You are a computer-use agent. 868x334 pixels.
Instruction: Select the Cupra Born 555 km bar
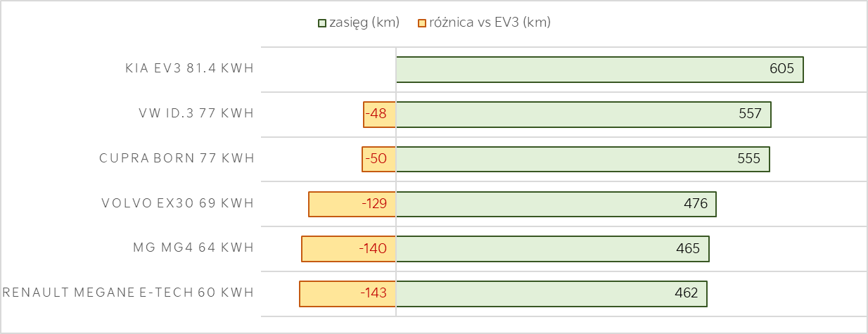click(583, 159)
